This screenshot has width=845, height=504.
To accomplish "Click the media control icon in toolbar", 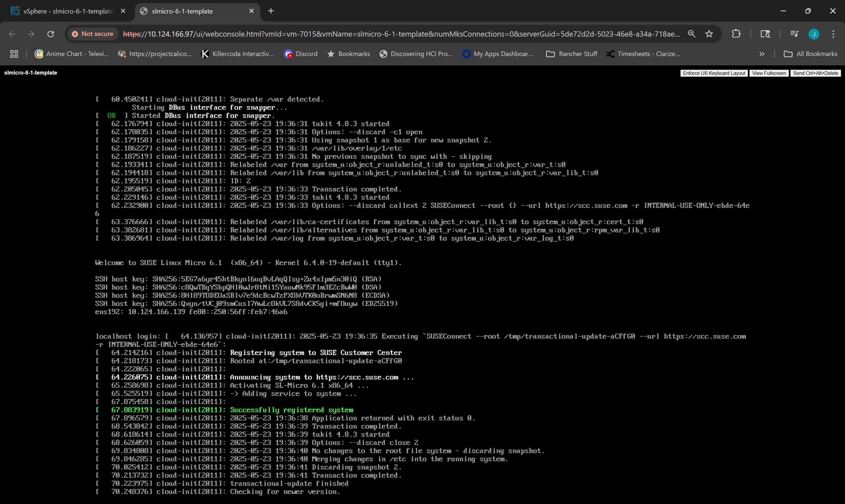I will 794,34.
